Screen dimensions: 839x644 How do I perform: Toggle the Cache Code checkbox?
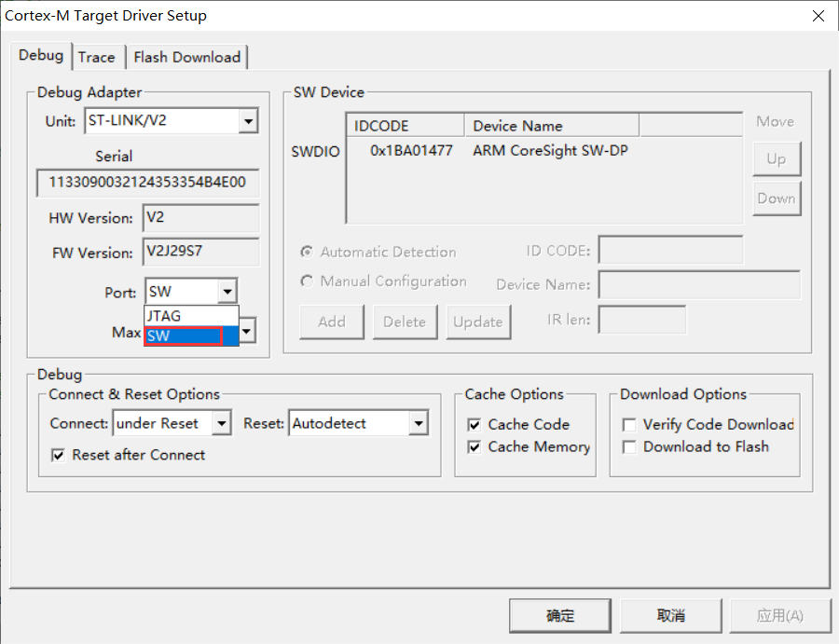click(475, 425)
